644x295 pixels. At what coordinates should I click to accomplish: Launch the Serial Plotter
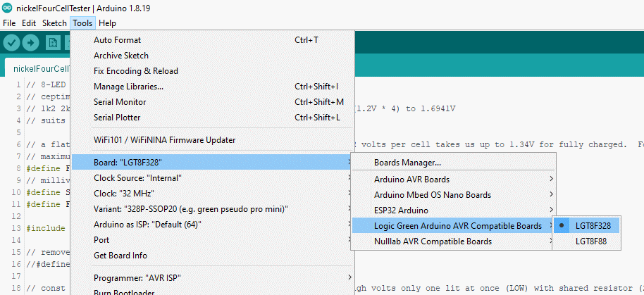[x=213, y=118]
